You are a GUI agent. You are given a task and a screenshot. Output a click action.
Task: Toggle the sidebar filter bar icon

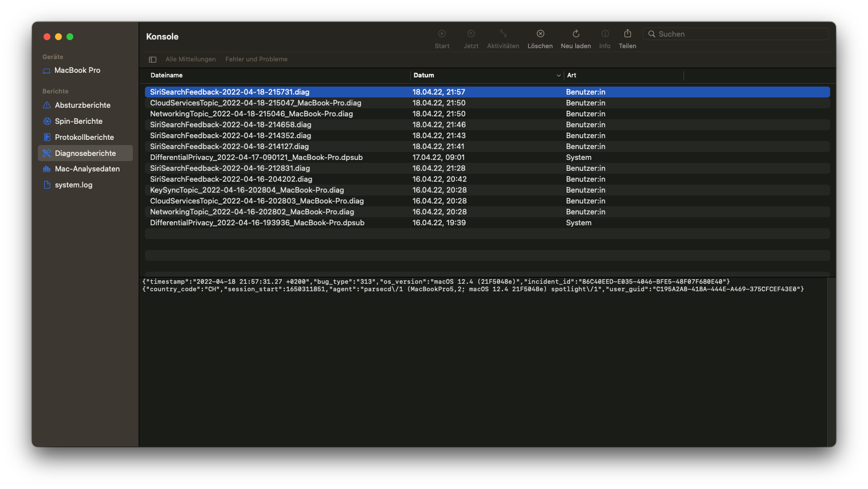(x=152, y=60)
